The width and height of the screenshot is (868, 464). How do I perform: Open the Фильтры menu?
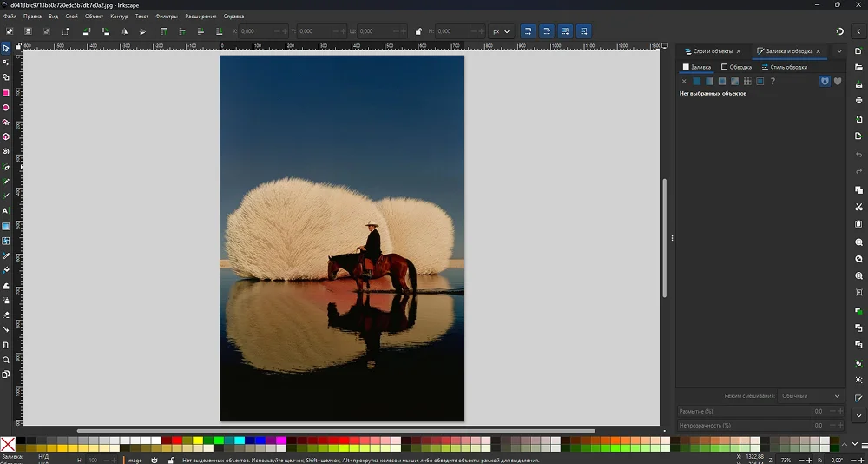coord(167,17)
